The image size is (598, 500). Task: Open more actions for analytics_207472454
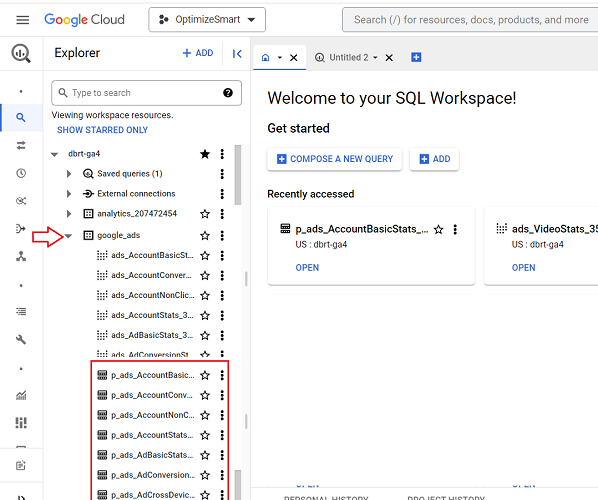[222, 214]
